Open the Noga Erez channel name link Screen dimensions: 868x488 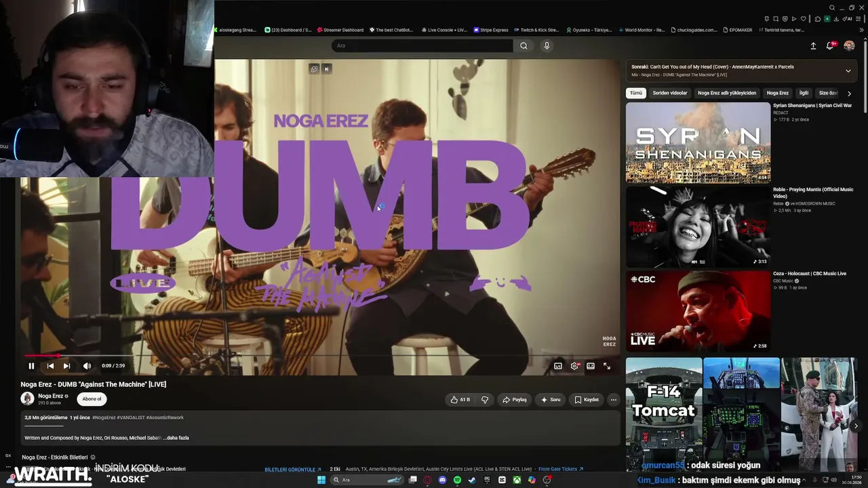pyautogui.click(x=51, y=396)
